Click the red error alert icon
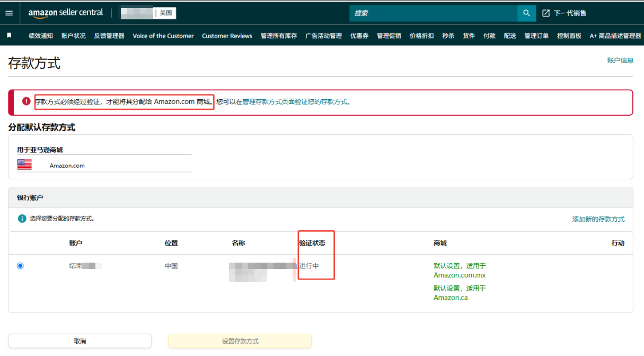 [26, 101]
